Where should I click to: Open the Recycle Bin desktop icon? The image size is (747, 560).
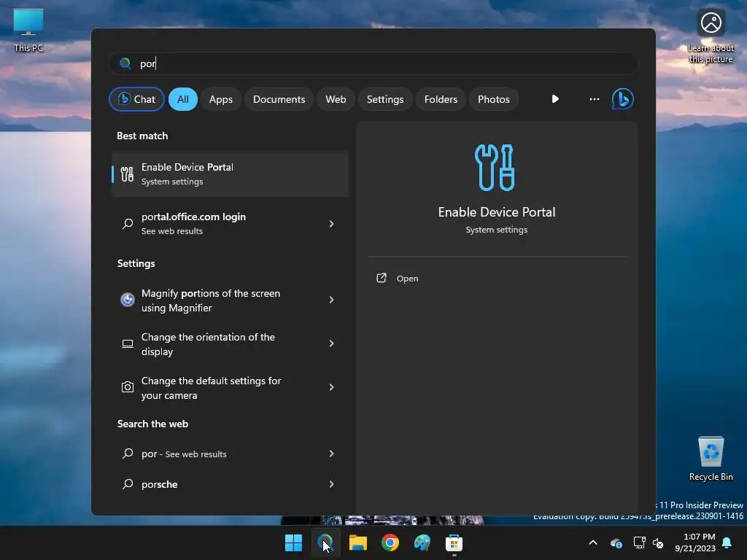[x=711, y=458]
